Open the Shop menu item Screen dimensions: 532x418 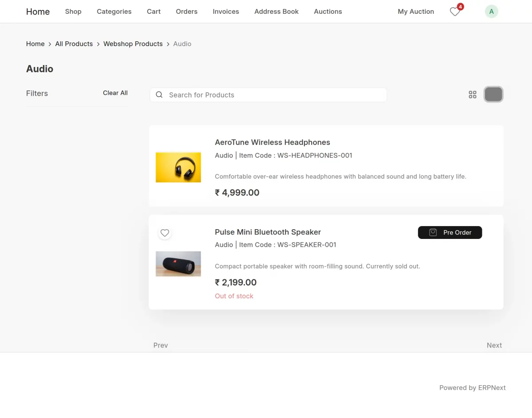point(73,12)
